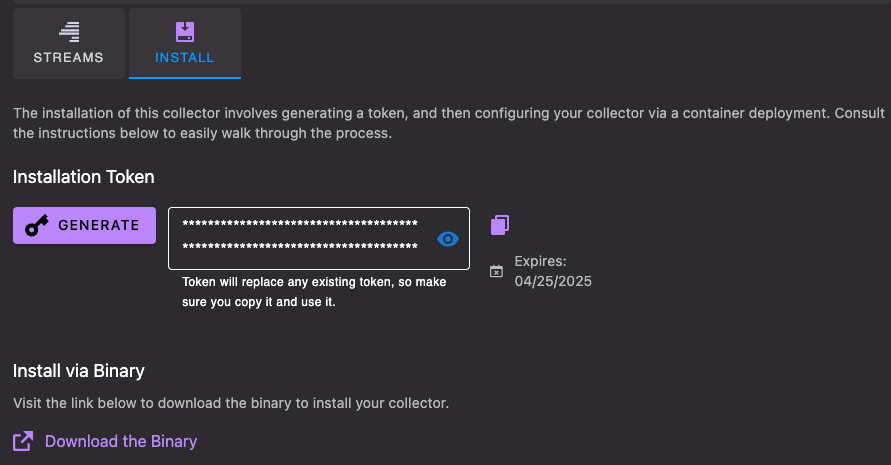This screenshot has height=465, width=891.
Task: Click the Expires label text
Action: click(x=540, y=261)
